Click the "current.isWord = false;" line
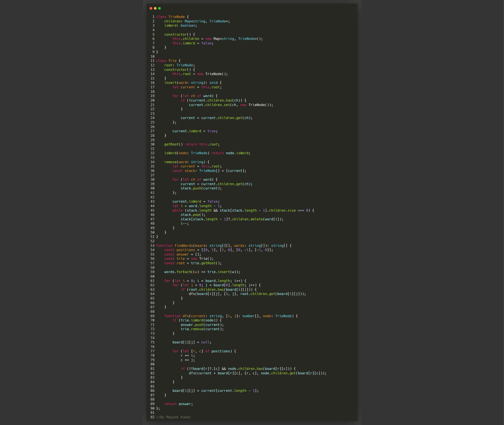 tap(196, 202)
